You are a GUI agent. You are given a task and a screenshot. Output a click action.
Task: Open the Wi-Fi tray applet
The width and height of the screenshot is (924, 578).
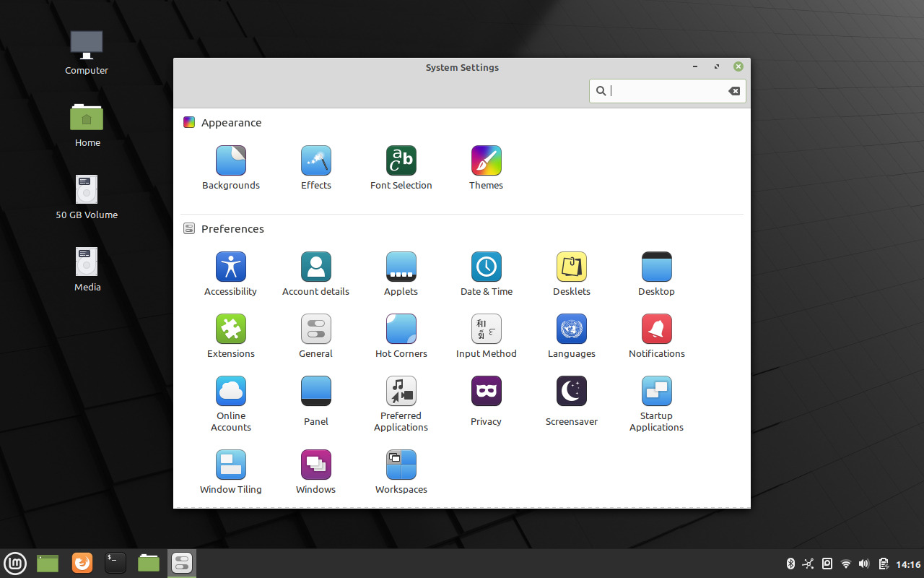click(846, 564)
